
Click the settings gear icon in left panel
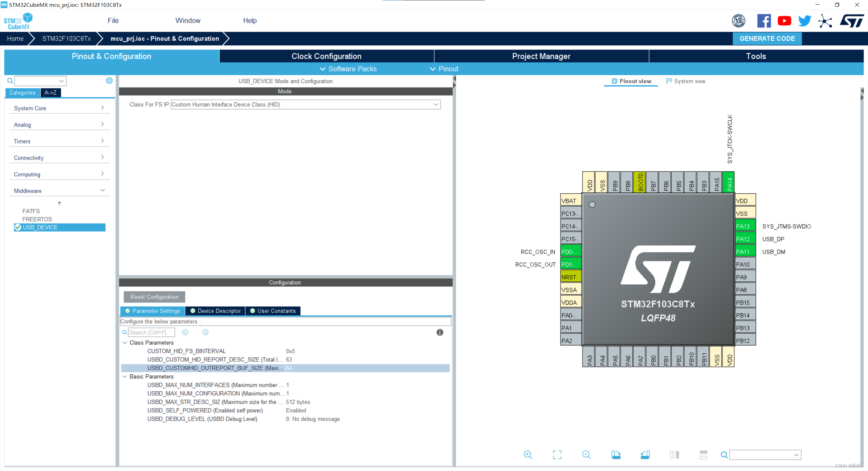pyautogui.click(x=109, y=81)
